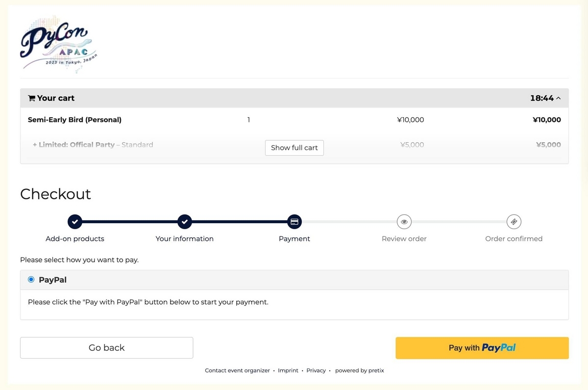Open the Privacy link
The height and width of the screenshot is (390, 588).
click(x=316, y=371)
